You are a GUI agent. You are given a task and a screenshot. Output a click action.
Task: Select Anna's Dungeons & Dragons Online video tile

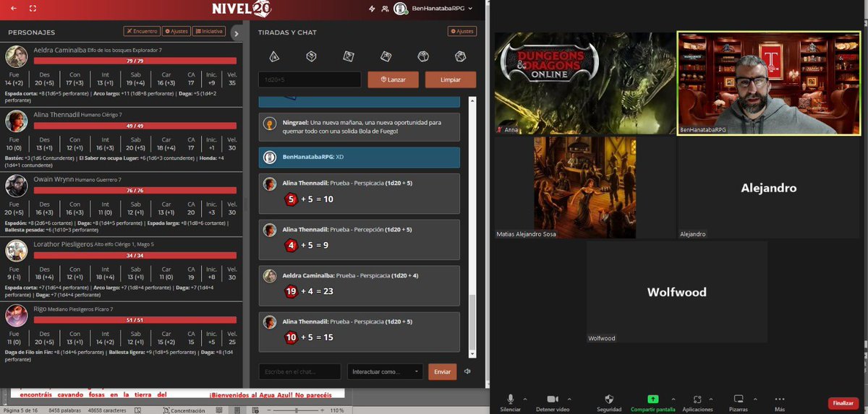click(x=584, y=82)
